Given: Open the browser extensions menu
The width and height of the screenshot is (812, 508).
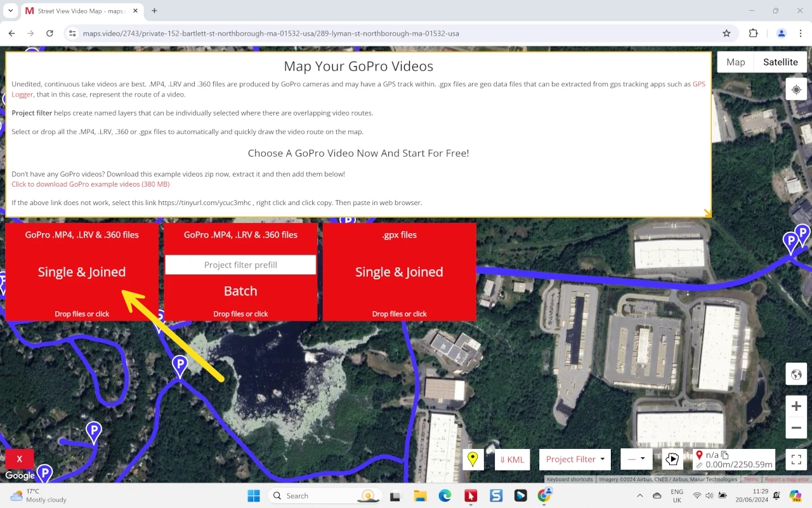Looking at the screenshot, I should [754, 33].
